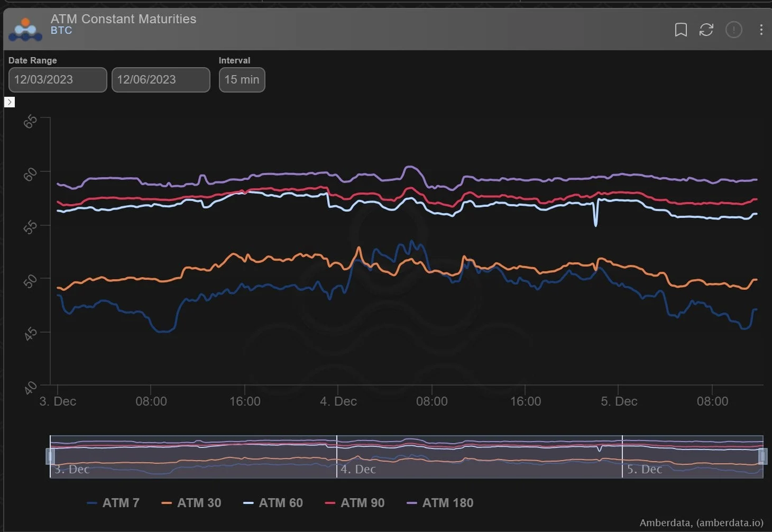Screen dimensions: 772x532
Task: Click the 3. Dec x-axis label on chart
Action: click(58, 401)
